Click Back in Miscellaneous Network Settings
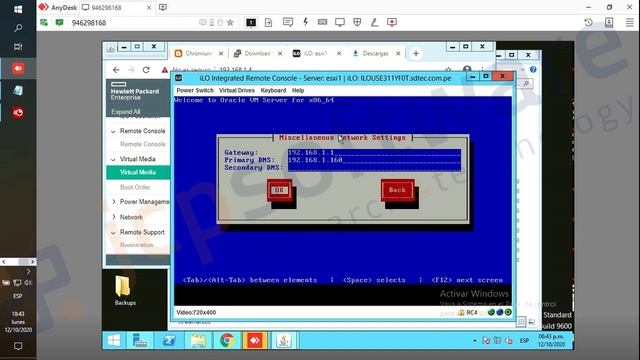This screenshot has width=640, height=360. [x=397, y=190]
